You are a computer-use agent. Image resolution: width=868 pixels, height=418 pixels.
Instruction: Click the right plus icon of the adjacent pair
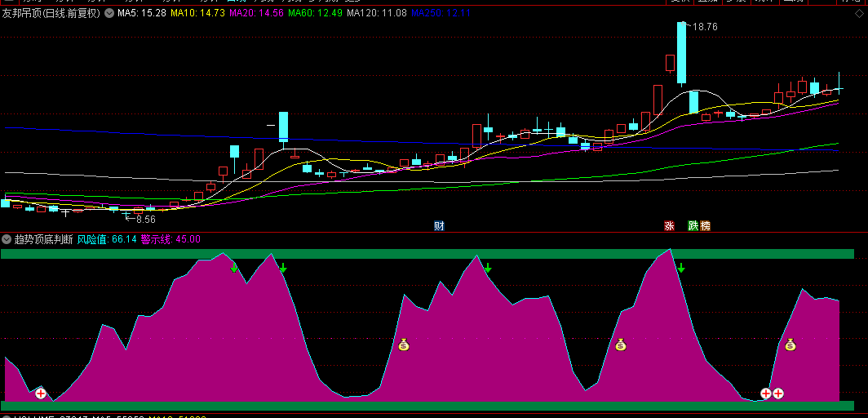point(778,394)
